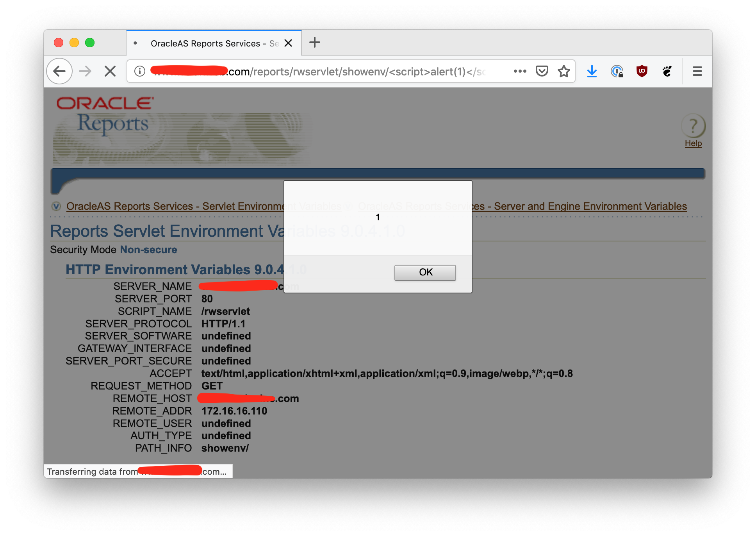Click the SERVER_PORT value 80

coord(207,299)
